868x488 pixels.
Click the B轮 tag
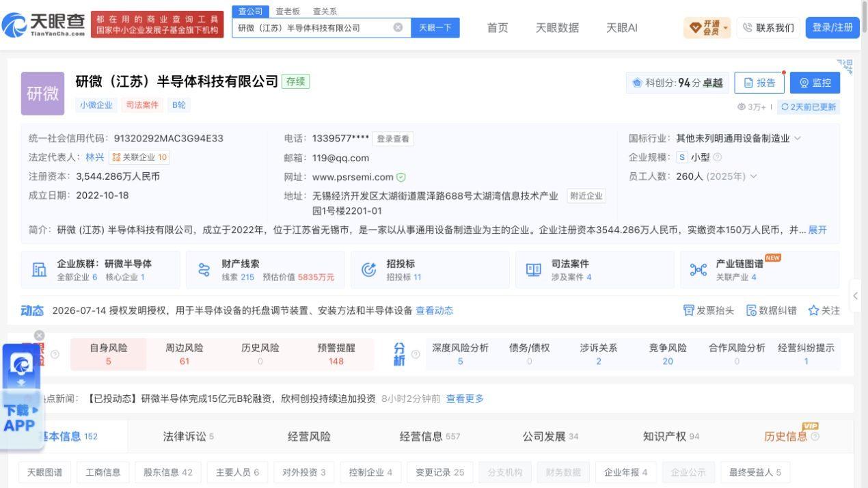[179, 105]
